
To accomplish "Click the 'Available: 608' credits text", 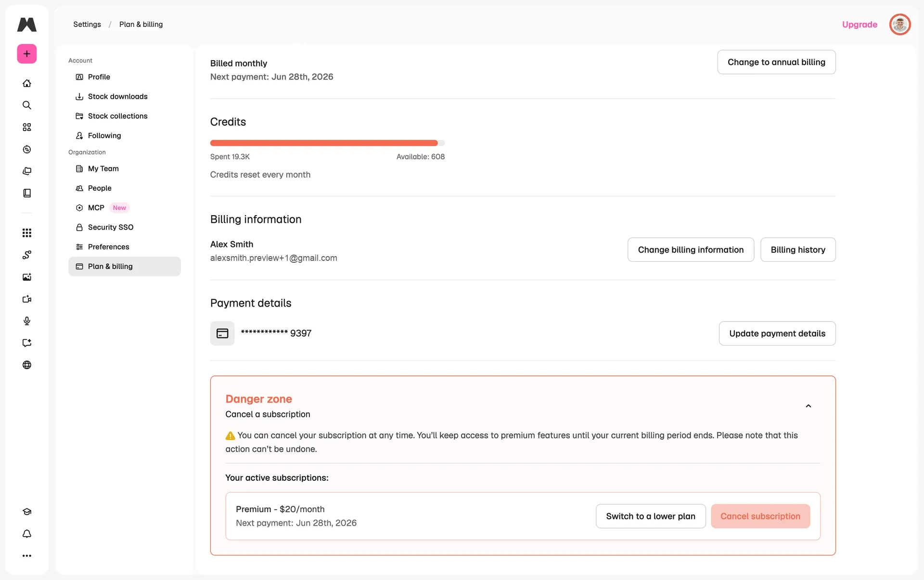I will click(421, 157).
